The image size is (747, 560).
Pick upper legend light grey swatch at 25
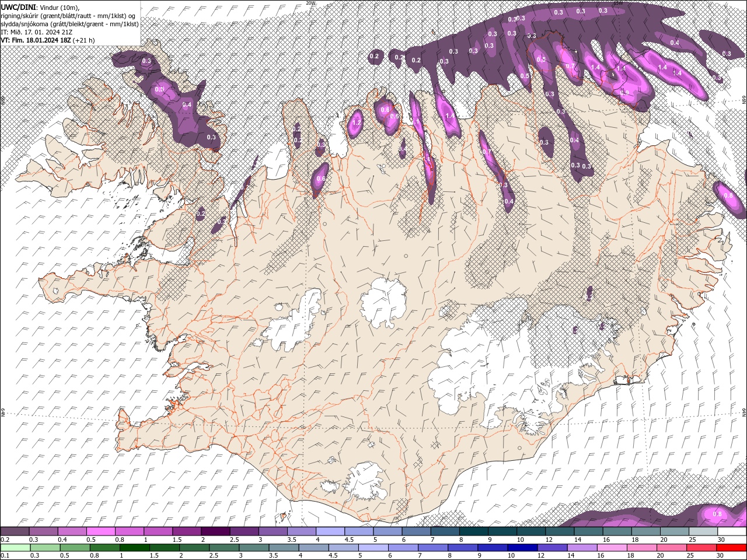[x=703, y=531]
